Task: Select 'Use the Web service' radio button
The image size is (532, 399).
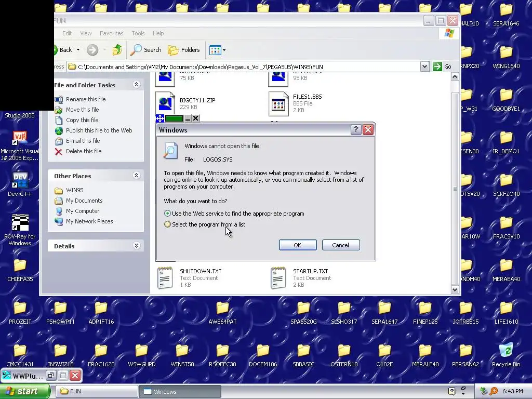Action: pyautogui.click(x=167, y=214)
